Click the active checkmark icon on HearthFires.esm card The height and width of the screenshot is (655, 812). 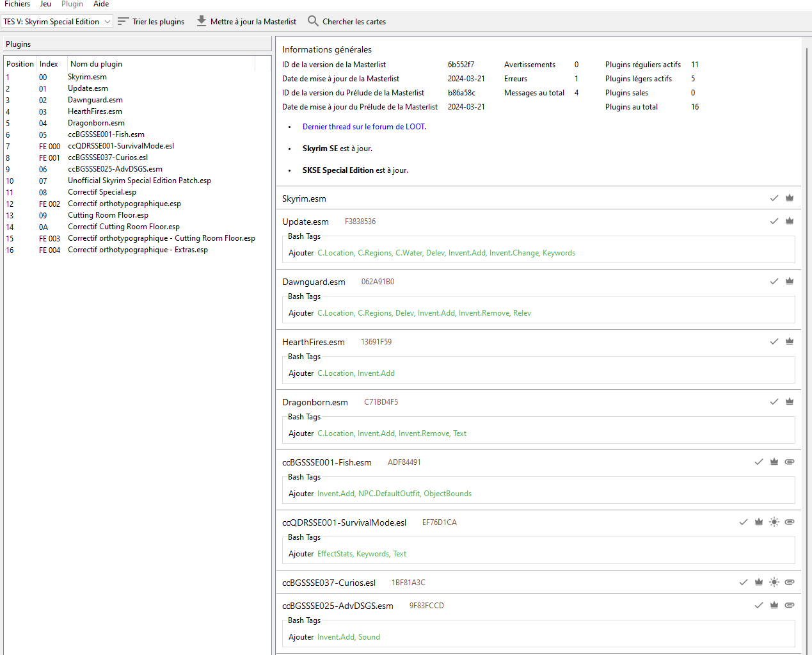[774, 341]
